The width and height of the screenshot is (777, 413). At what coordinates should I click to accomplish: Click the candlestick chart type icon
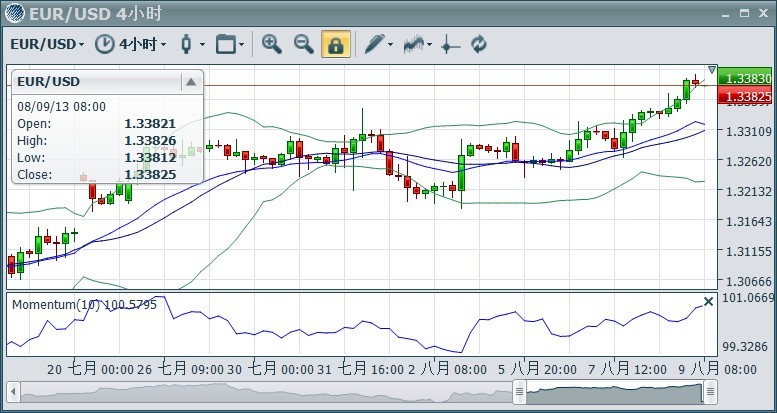pyautogui.click(x=186, y=45)
